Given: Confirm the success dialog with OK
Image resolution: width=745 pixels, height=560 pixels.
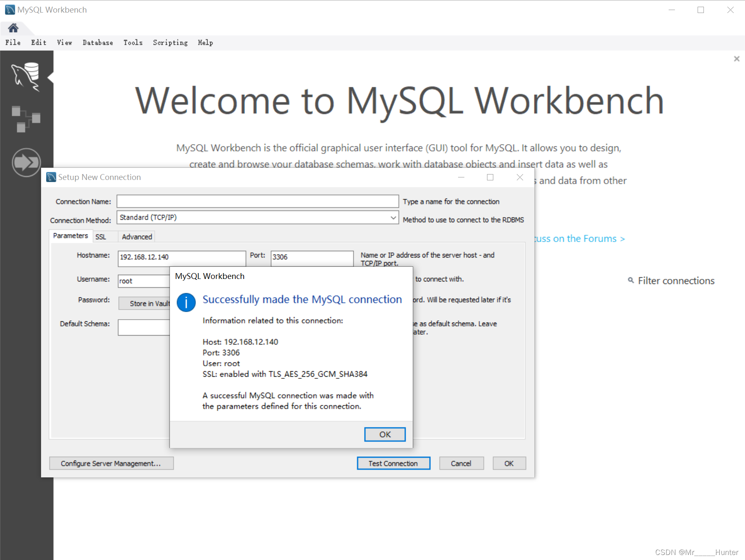Looking at the screenshot, I should (x=385, y=435).
